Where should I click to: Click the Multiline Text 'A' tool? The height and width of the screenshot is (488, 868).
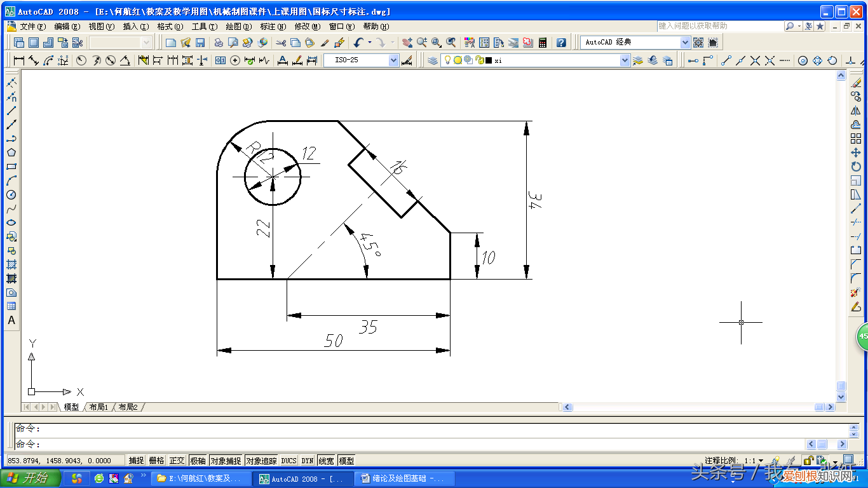[x=11, y=320]
